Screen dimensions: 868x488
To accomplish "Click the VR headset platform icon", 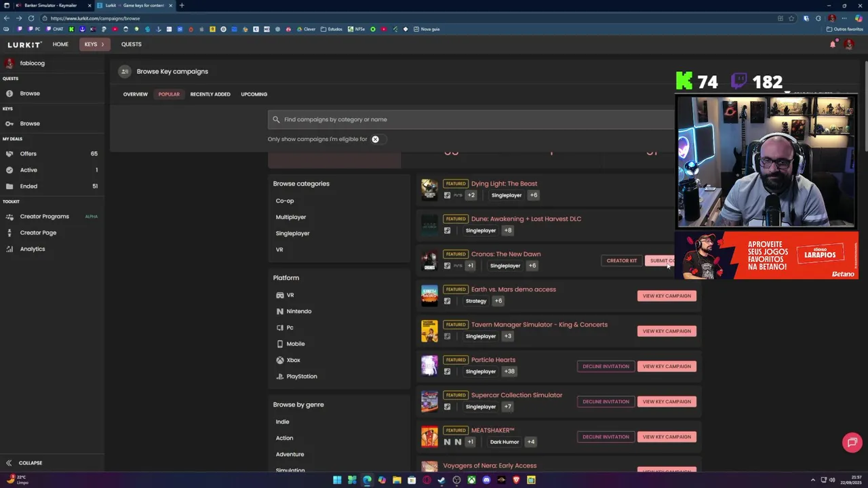I will click(x=280, y=295).
